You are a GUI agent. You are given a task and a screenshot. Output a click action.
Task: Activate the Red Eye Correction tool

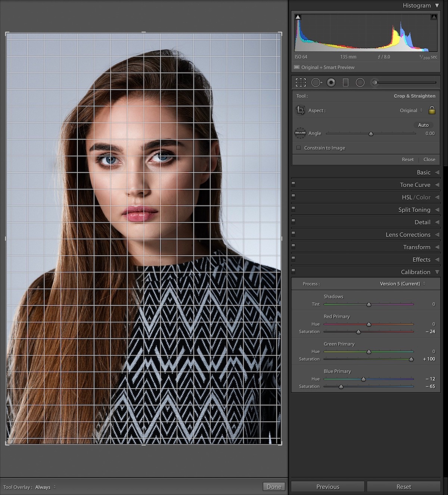(x=331, y=82)
